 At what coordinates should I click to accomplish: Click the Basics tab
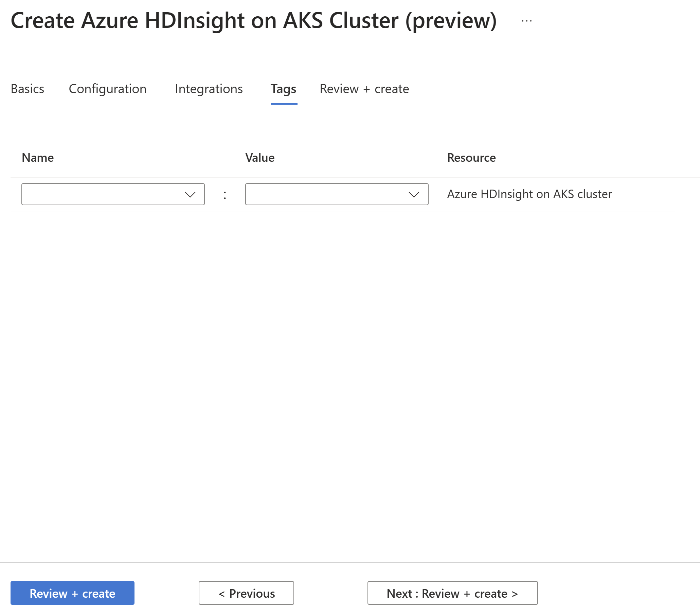27,88
